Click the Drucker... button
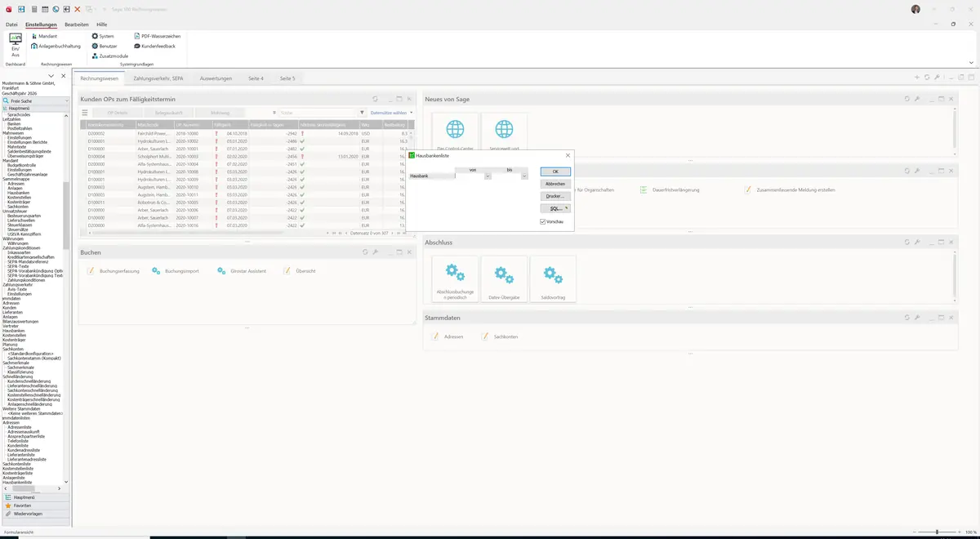 pyautogui.click(x=555, y=196)
